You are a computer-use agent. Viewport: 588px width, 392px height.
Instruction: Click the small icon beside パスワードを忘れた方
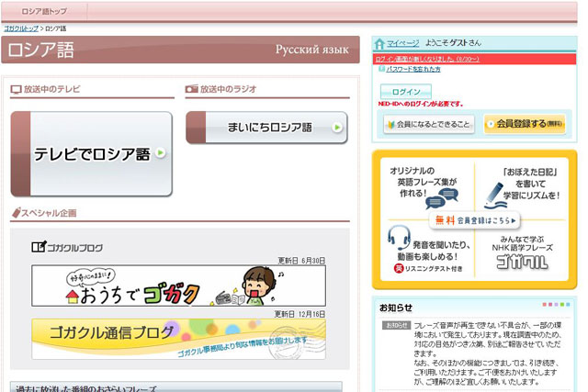pos(382,69)
